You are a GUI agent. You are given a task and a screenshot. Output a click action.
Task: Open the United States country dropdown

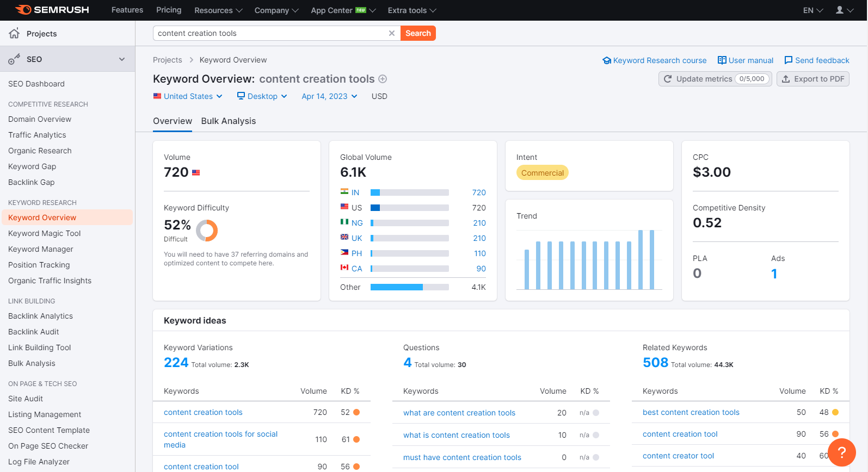[188, 96]
